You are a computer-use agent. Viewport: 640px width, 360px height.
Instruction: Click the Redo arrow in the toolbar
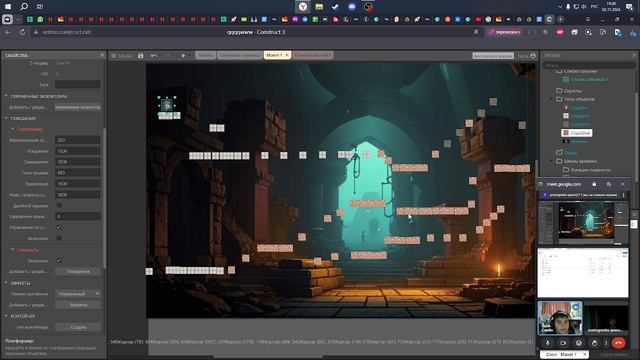point(167,56)
